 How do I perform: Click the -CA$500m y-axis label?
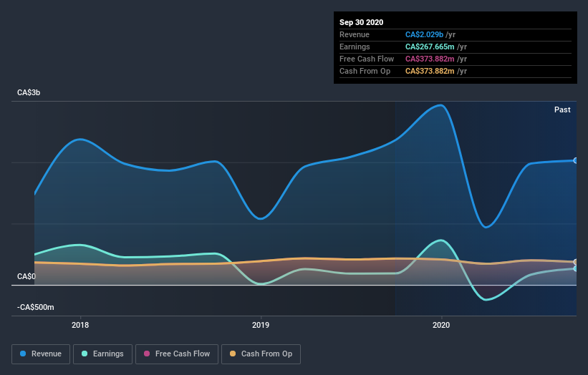36,307
